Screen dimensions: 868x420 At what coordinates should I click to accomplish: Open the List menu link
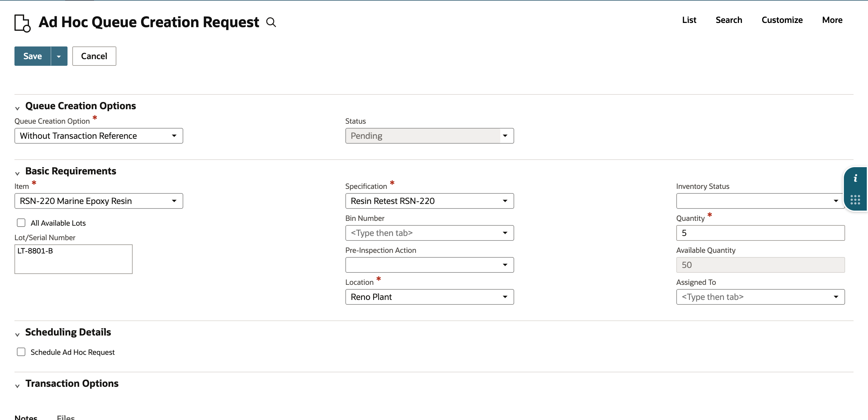689,20
